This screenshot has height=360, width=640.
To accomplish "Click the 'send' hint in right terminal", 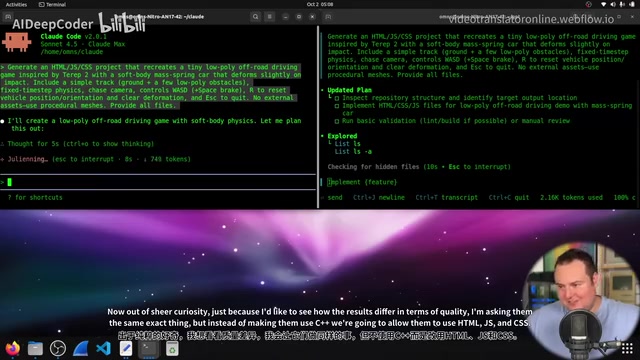I will click(335, 198).
